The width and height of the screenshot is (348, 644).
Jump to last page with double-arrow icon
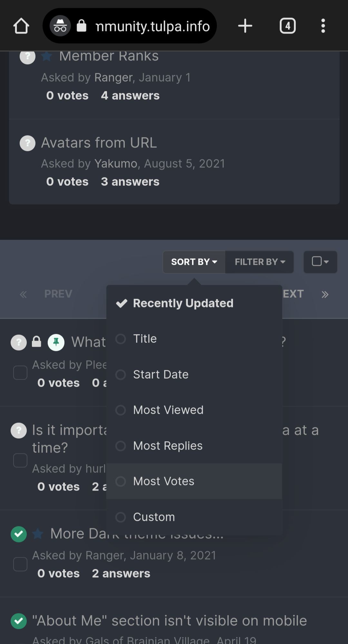point(325,294)
